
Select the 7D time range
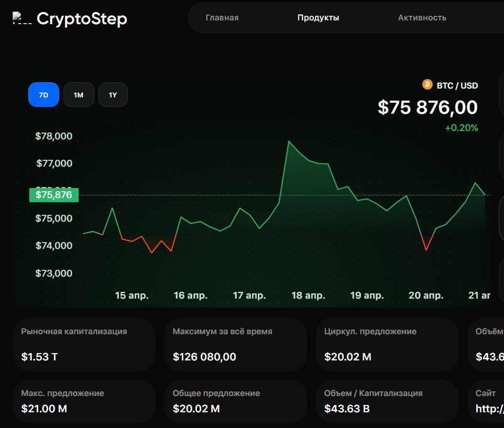[x=43, y=95]
